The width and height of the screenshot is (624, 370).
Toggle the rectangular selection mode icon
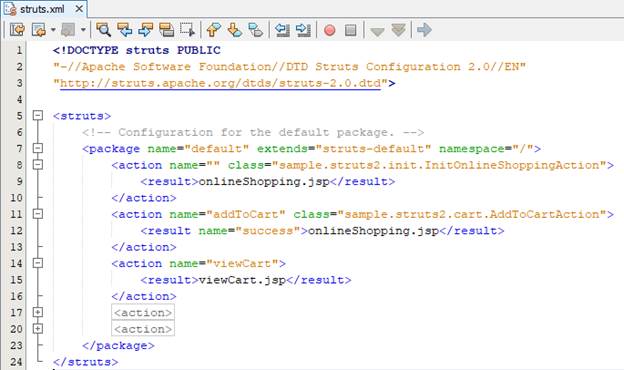[x=187, y=30]
